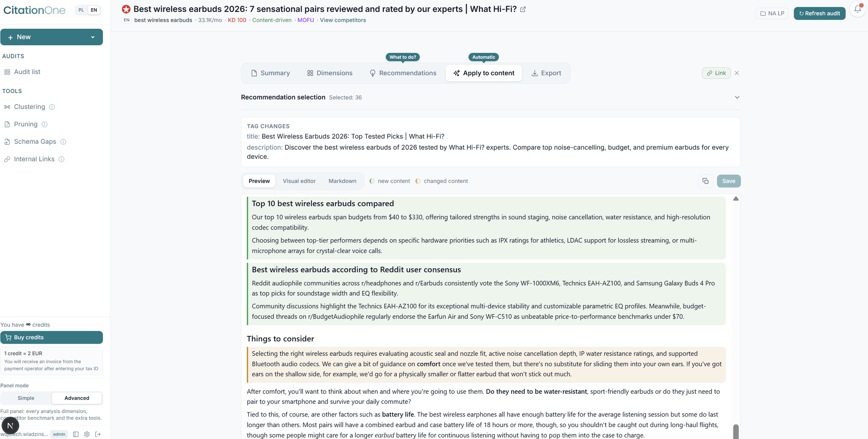Click the Recommendations lightbulb icon

[373, 73]
